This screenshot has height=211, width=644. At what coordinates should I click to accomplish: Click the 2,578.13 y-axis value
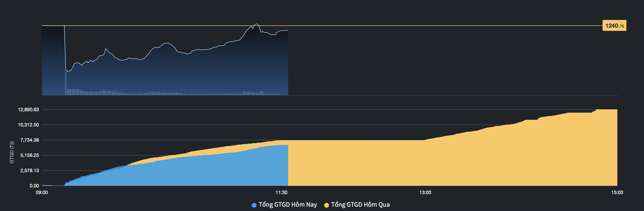pyautogui.click(x=30, y=171)
